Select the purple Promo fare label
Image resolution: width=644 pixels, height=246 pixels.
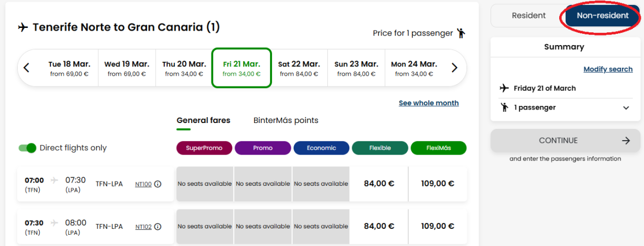tap(263, 148)
